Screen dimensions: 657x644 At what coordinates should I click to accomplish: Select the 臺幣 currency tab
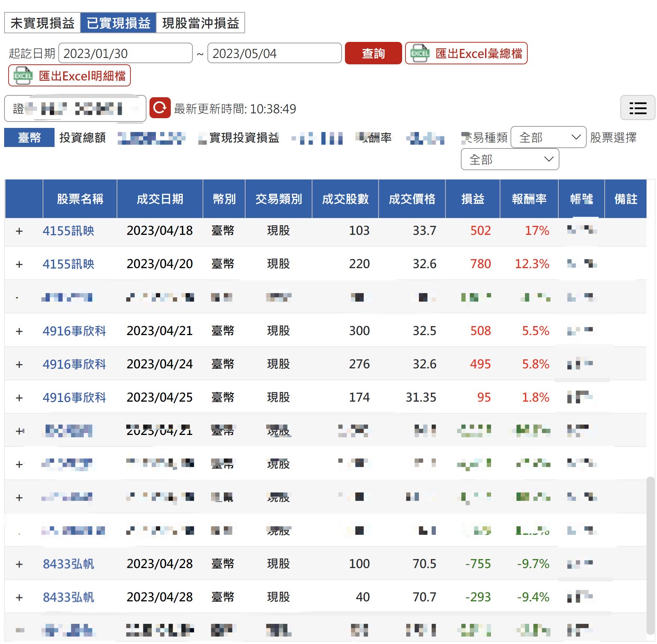point(30,138)
